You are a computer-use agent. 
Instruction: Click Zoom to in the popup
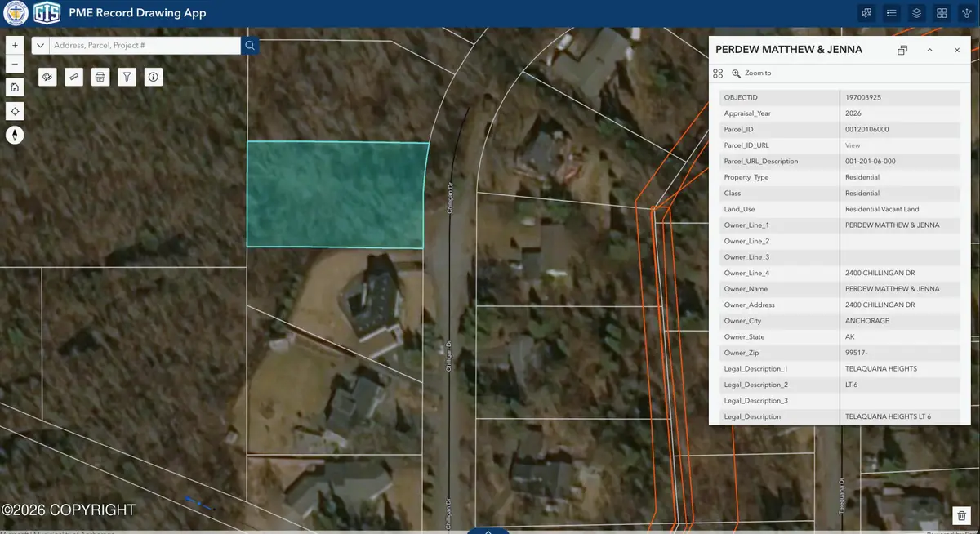(x=751, y=73)
